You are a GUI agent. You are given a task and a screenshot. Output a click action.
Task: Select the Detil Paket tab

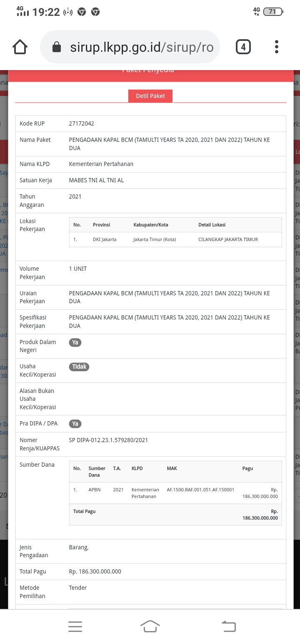150,96
